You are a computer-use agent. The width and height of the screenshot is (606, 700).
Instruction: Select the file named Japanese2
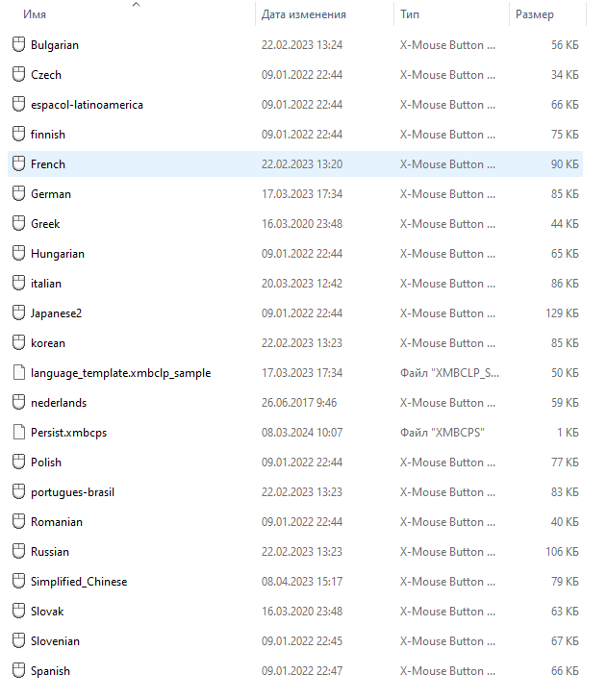[56, 313]
